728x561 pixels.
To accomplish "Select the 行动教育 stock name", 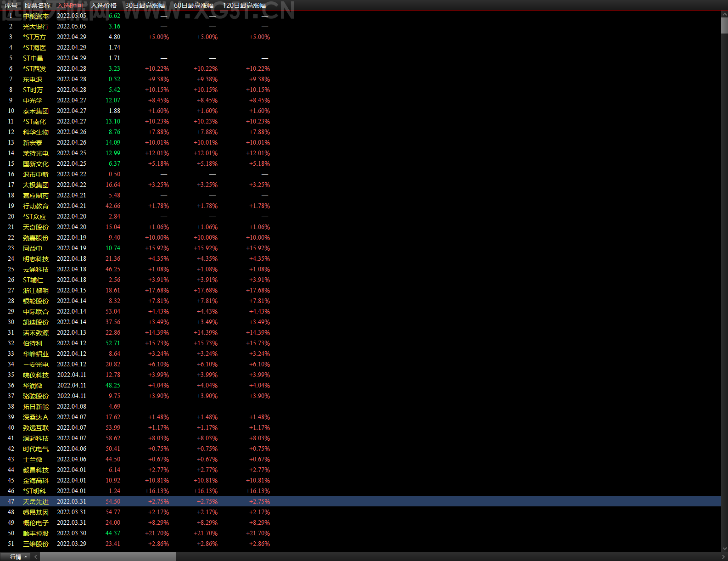I will 36,206.
